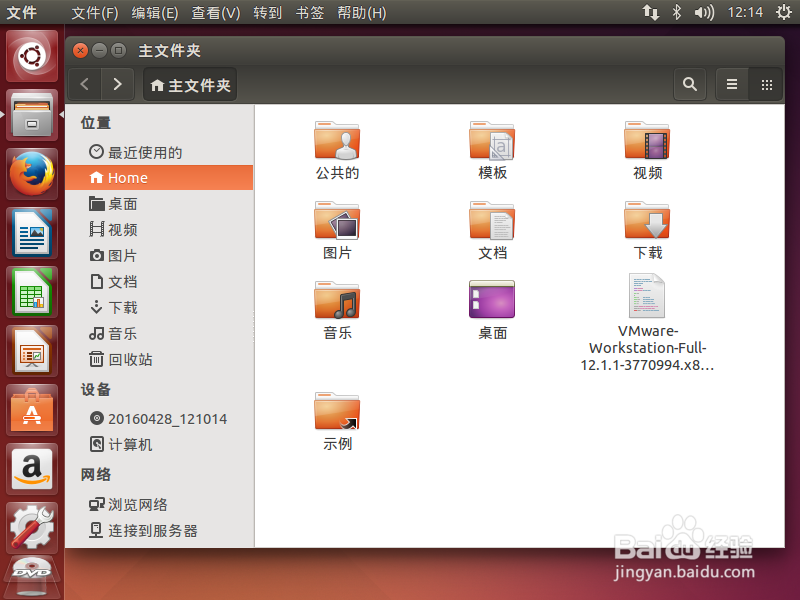Go back using the navigation arrow

(x=84, y=84)
